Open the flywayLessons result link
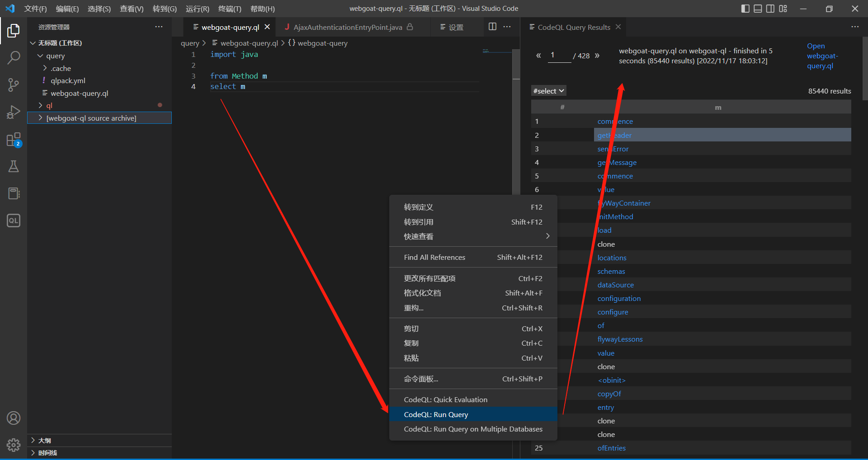 tap(620, 339)
